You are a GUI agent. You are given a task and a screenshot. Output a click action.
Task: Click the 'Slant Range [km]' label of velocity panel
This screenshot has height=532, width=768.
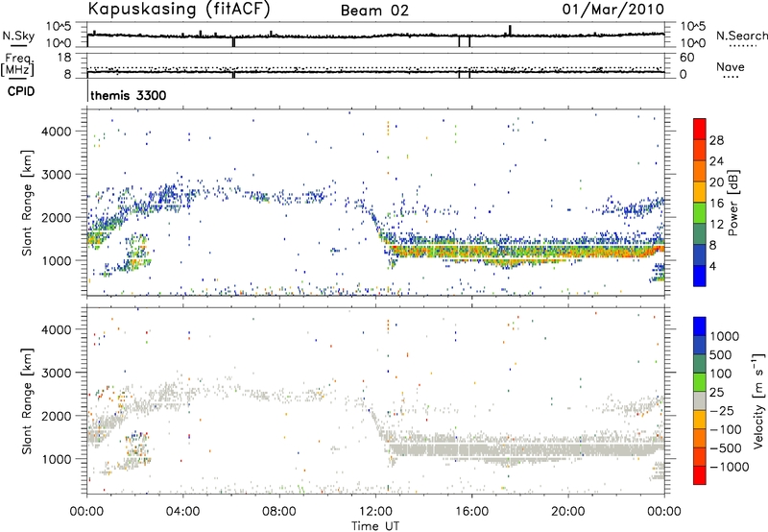27,400
